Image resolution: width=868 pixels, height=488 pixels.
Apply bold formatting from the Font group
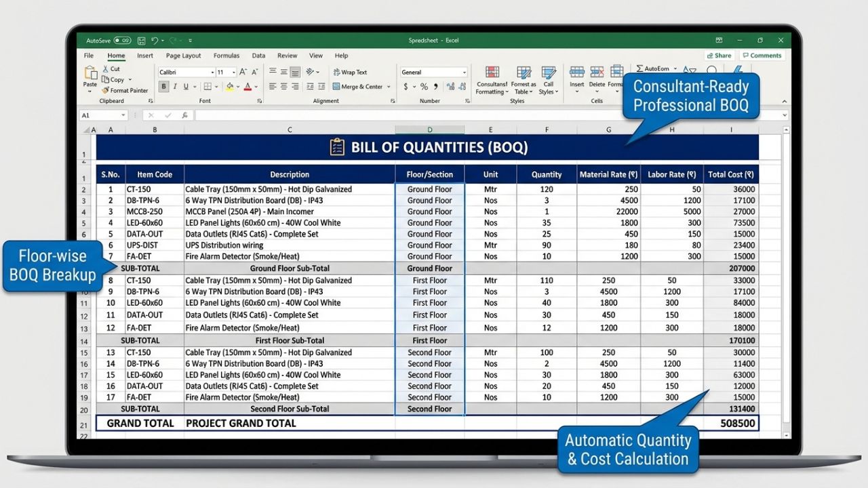(x=163, y=86)
